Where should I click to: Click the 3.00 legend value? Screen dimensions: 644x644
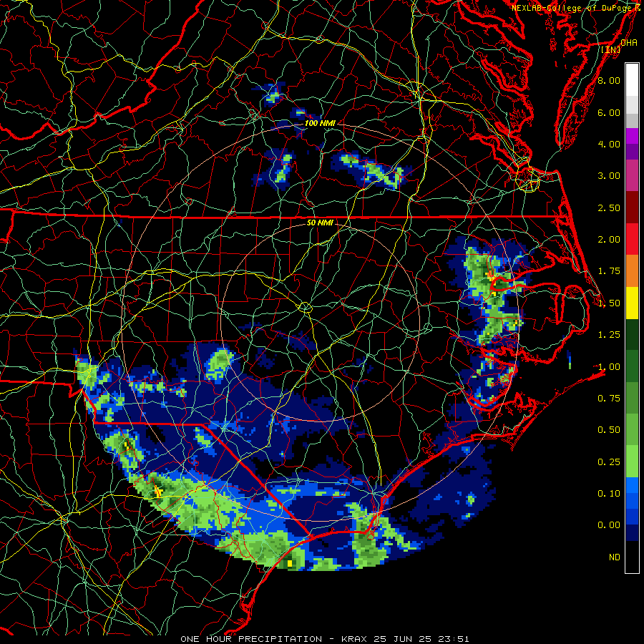(609, 176)
